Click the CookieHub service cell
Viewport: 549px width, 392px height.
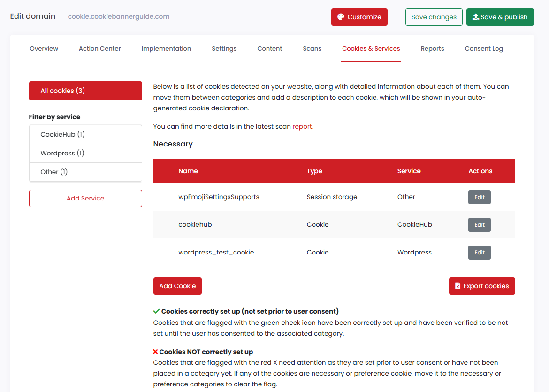414,224
